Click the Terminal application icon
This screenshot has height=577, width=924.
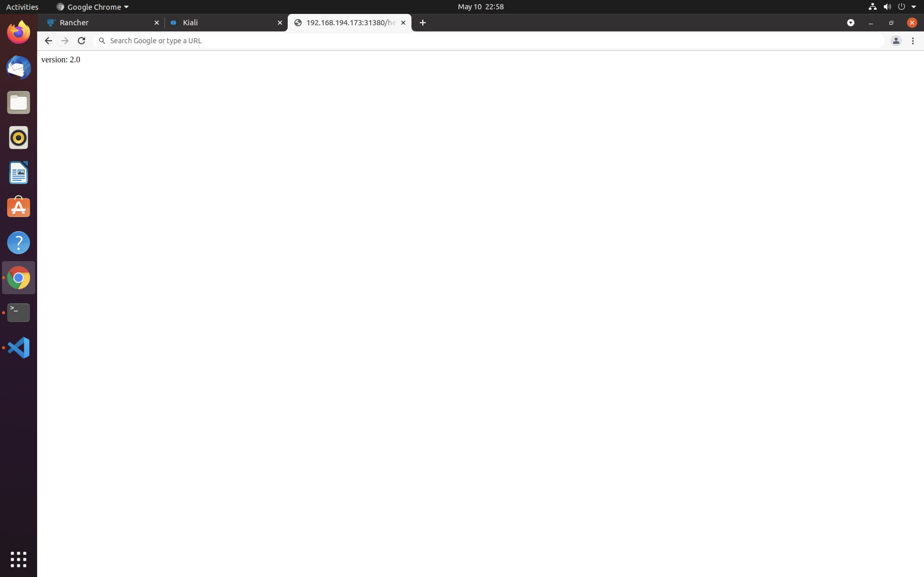point(18,312)
